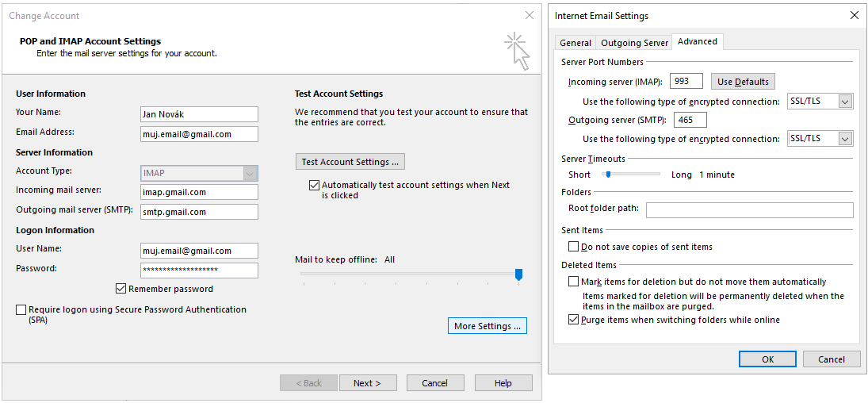This screenshot has height=403, width=868.
Task: Click Use Defaults for port numbers
Action: pyautogui.click(x=743, y=82)
